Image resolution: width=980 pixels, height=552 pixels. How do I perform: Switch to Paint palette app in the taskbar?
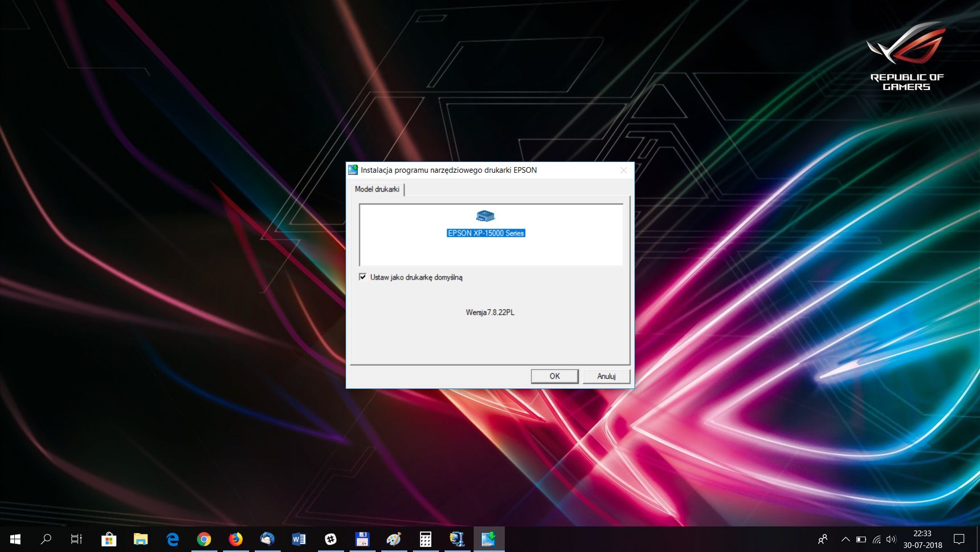(394, 539)
